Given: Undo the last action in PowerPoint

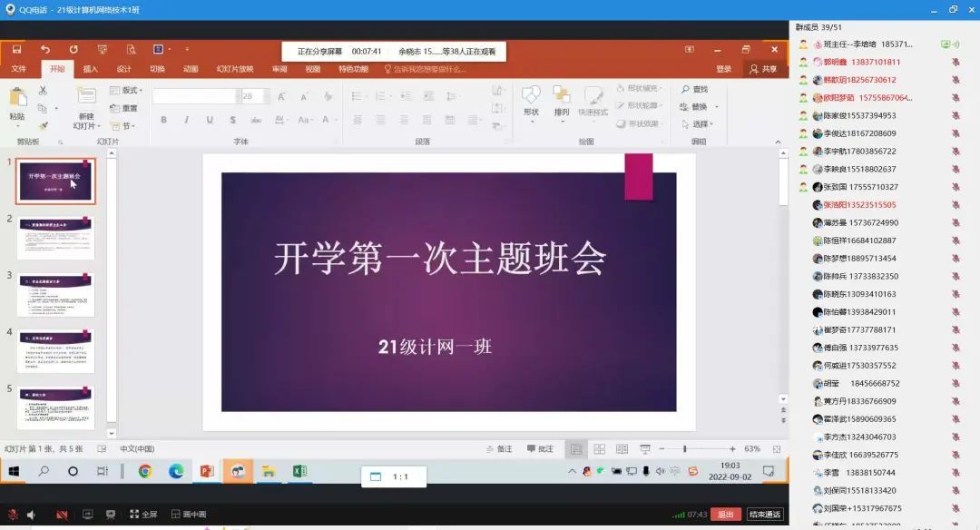Looking at the screenshot, I should tap(45, 49).
